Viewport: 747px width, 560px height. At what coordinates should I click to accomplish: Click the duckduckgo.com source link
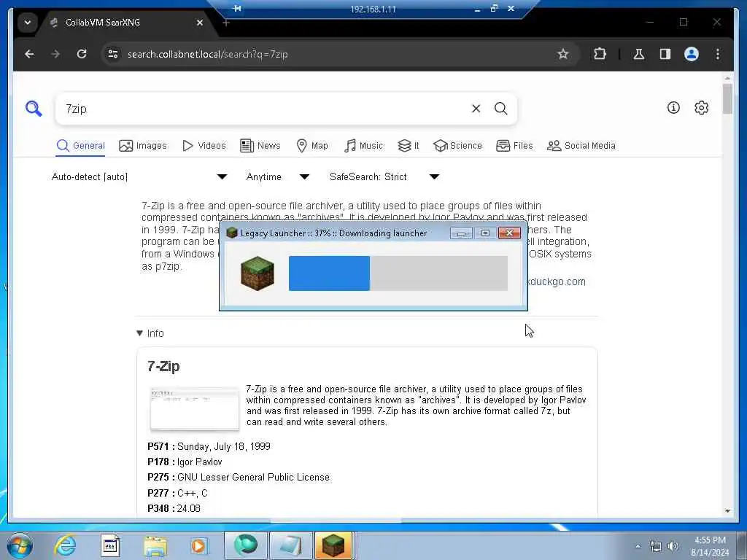557,281
